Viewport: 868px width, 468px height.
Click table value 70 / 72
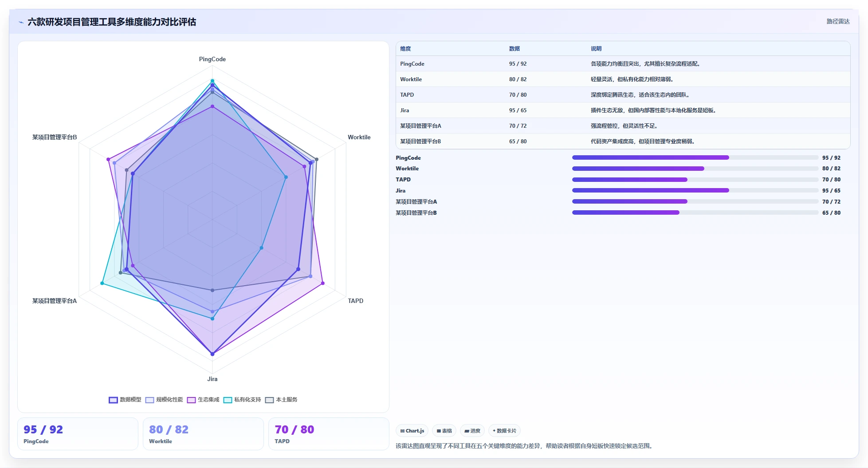click(518, 126)
